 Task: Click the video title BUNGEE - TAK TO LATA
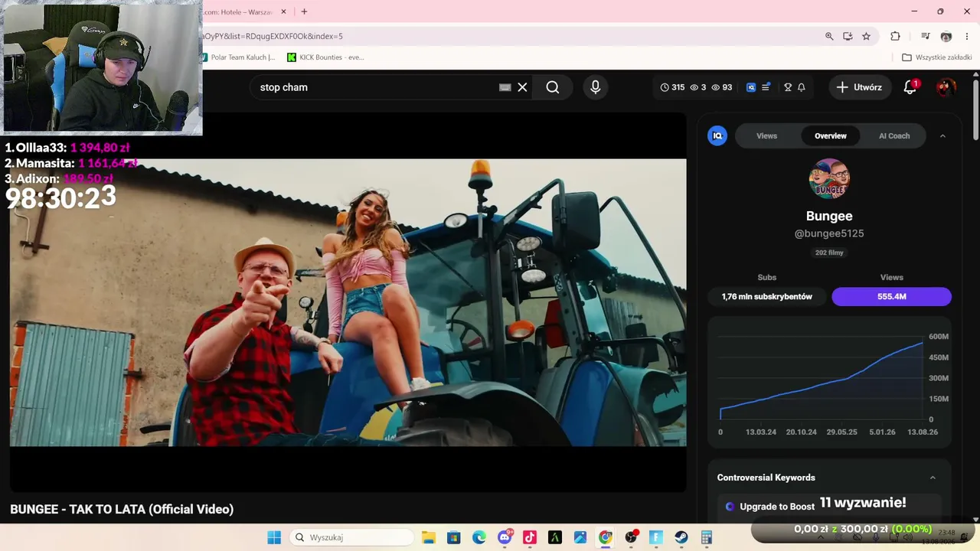122,509
